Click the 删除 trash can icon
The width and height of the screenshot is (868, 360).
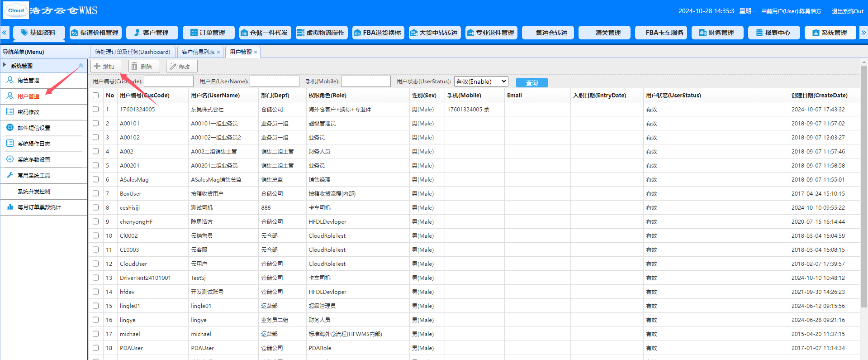click(x=134, y=66)
